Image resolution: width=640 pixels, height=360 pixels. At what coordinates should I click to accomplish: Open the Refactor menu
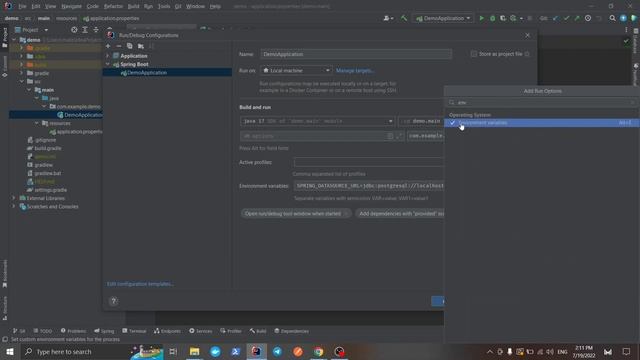point(113,7)
